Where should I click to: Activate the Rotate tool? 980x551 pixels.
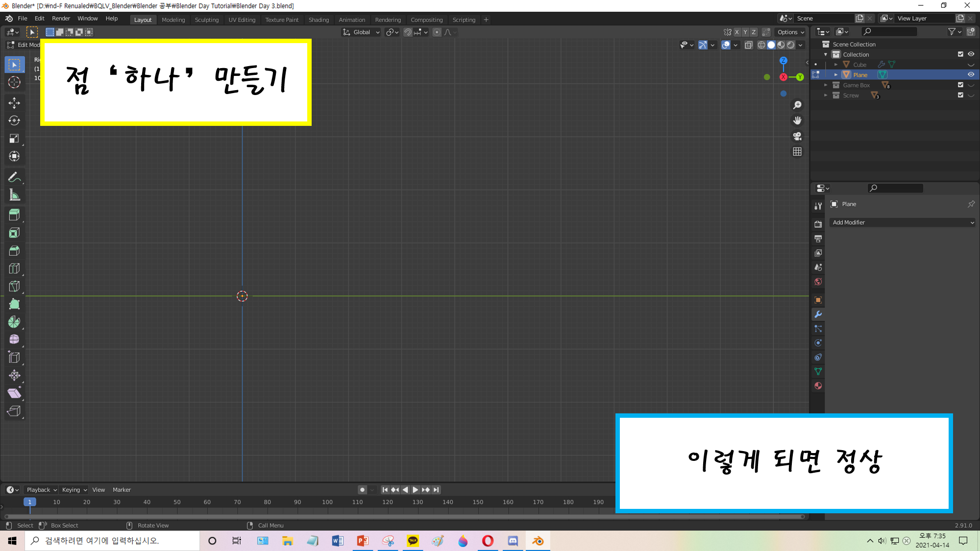point(14,120)
